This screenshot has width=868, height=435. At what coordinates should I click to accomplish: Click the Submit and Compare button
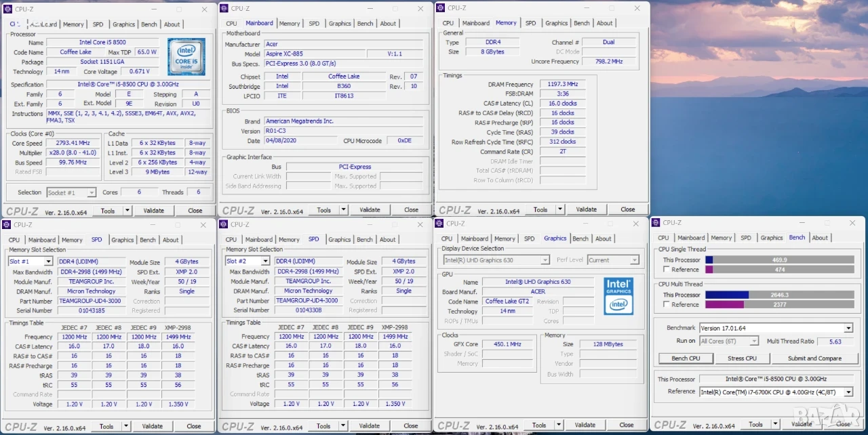[814, 358]
